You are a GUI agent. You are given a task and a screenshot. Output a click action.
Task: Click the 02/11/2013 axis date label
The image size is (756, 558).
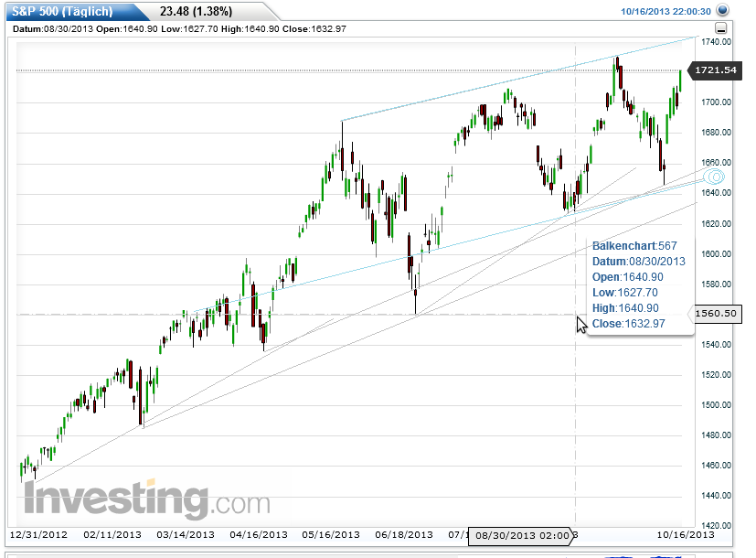[x=112, y=535]
